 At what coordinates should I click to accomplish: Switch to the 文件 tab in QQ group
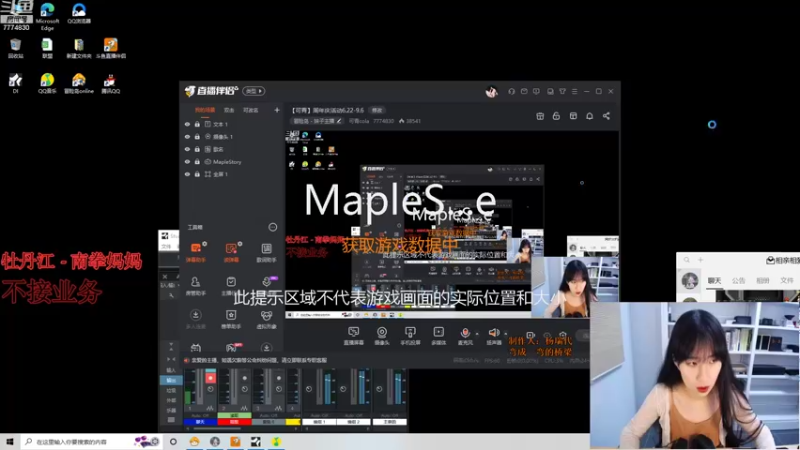tap(787, 281)
